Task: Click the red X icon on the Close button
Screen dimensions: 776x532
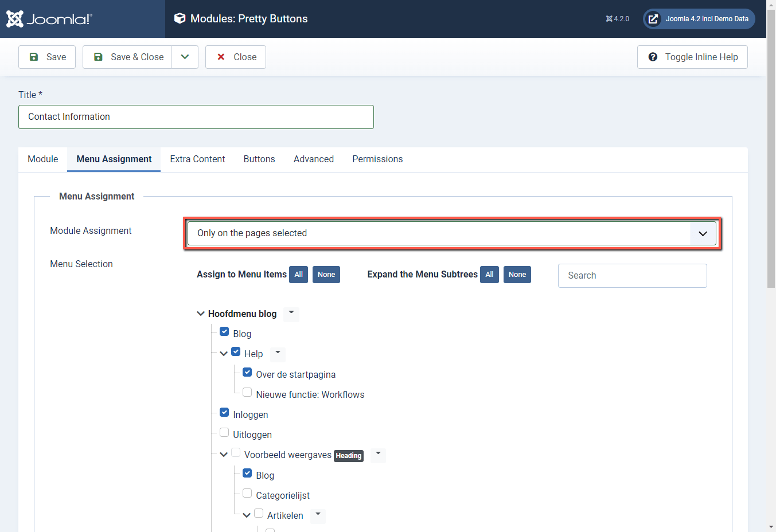Action: click(x=221, y=57)
